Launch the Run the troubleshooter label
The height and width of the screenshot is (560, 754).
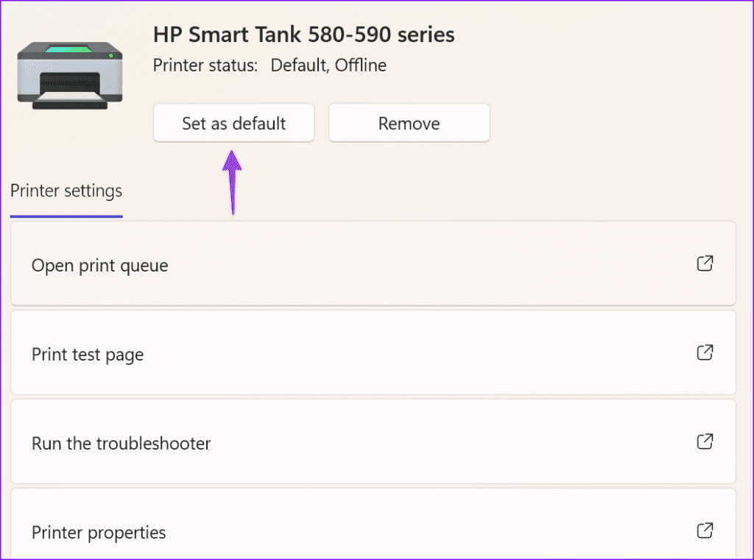[x=121, y=443]
